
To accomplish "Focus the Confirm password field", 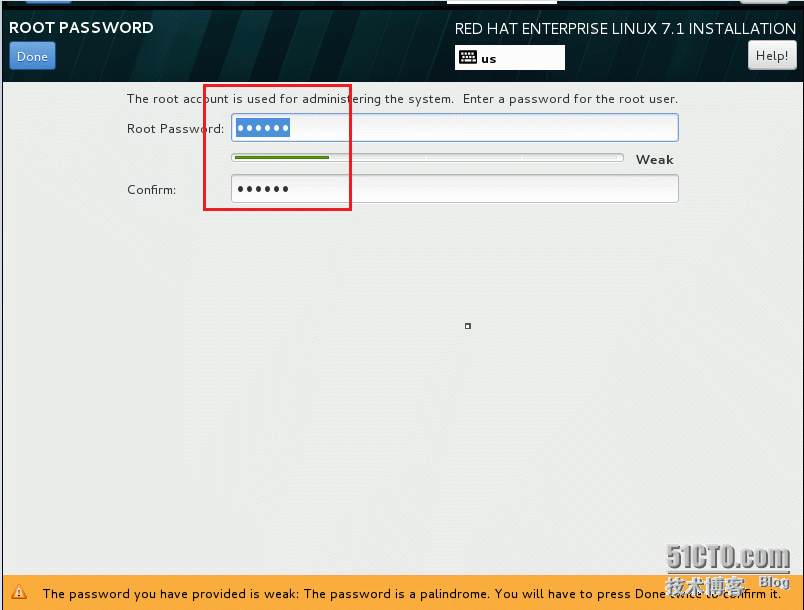I will coord(455,189).
